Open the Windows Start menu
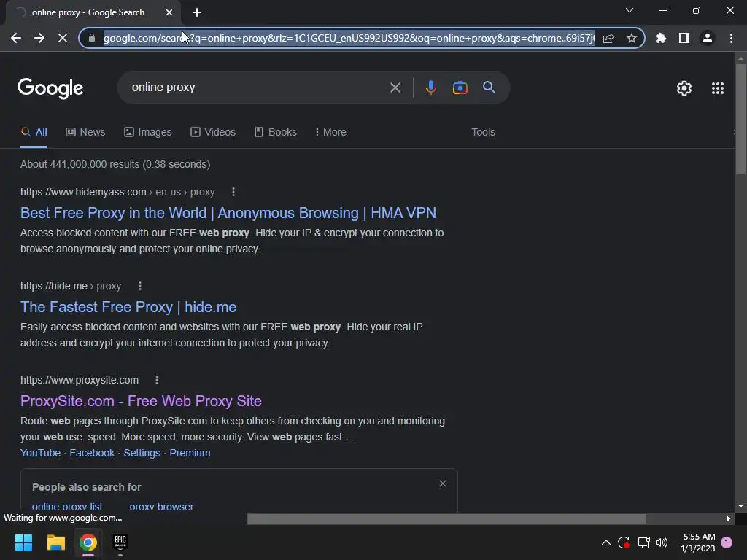This screenshot has height=560, width=747. [23, 542]
